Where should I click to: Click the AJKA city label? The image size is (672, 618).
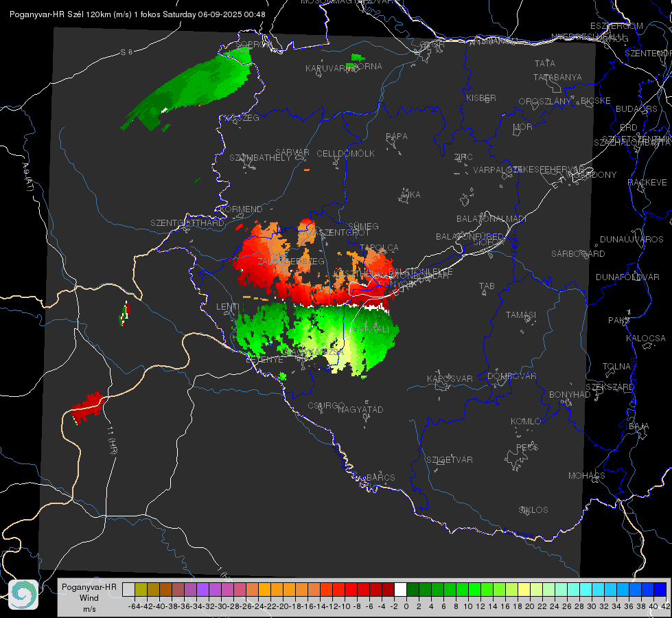tap(410, 195)
